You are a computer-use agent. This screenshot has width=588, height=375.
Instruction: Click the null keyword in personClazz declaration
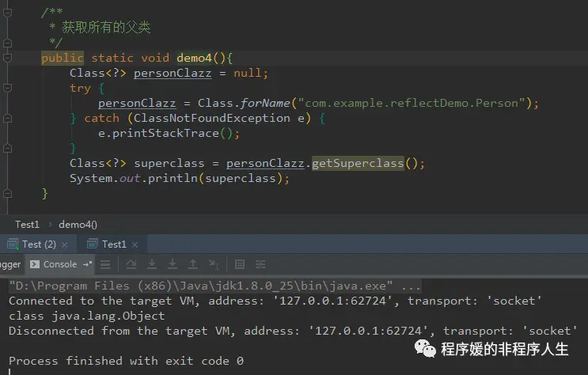(x=247, y=73)
